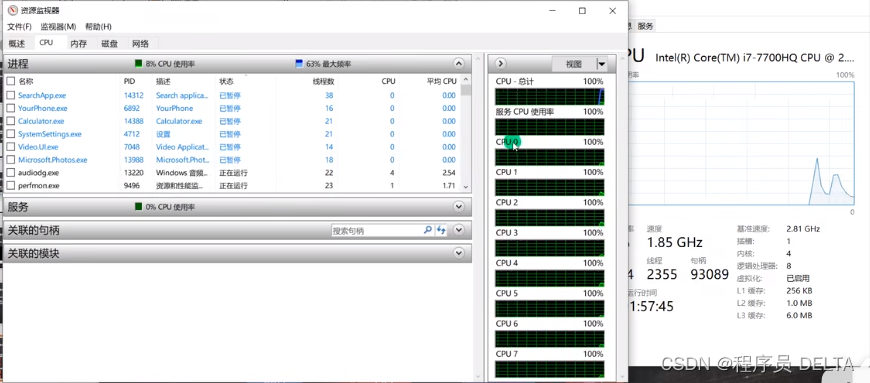Sort by 平均 CPU column header
This screenshot has width=870, height=383.
[442, 81]
